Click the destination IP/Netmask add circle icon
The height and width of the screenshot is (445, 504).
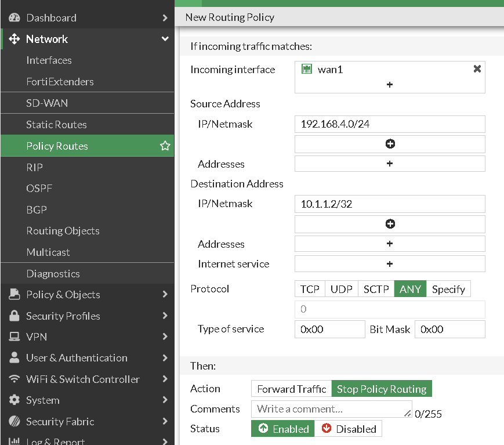390,224
